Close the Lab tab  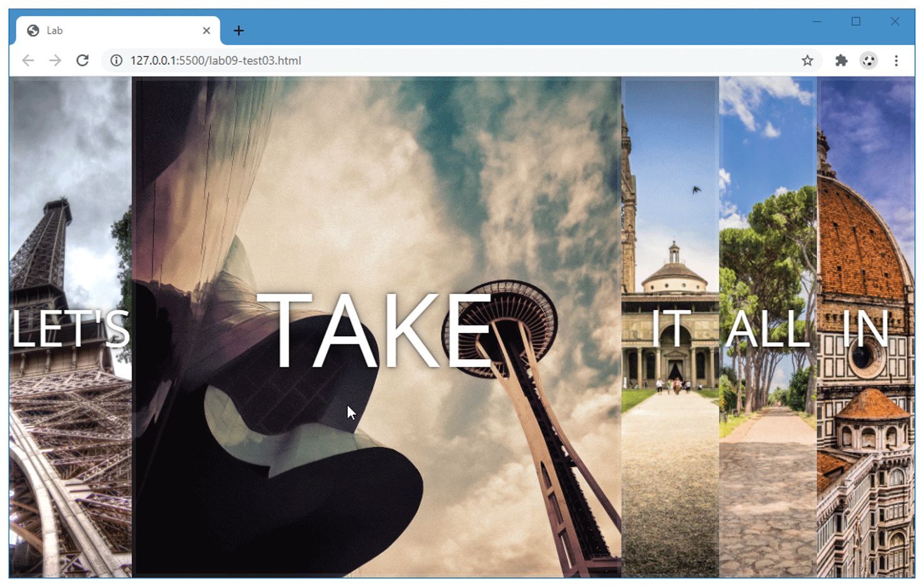pos(207,31)
